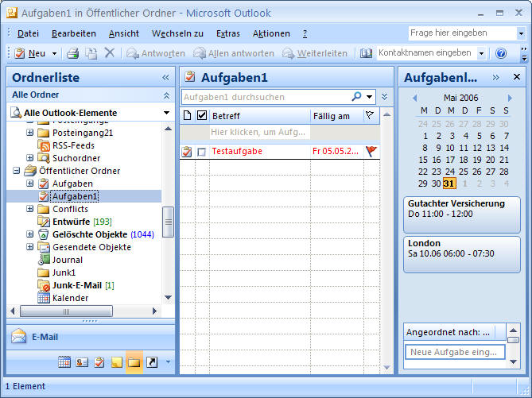Click the Tasks icon in navigation bar

click(x=99, y=362)
